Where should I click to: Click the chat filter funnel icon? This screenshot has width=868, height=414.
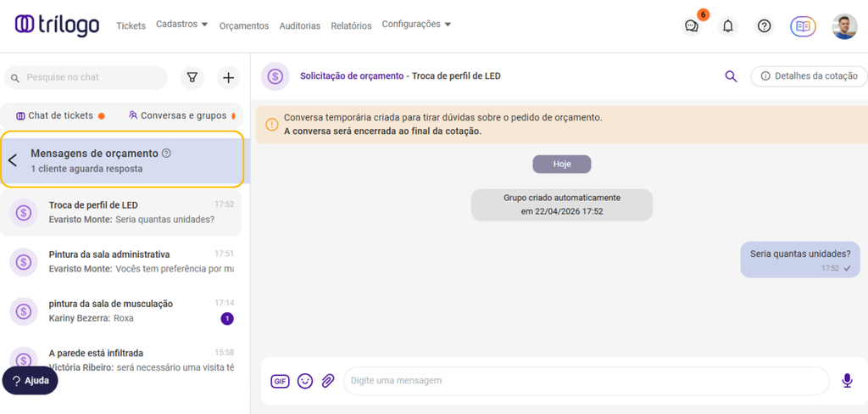[x=192, y=78]
